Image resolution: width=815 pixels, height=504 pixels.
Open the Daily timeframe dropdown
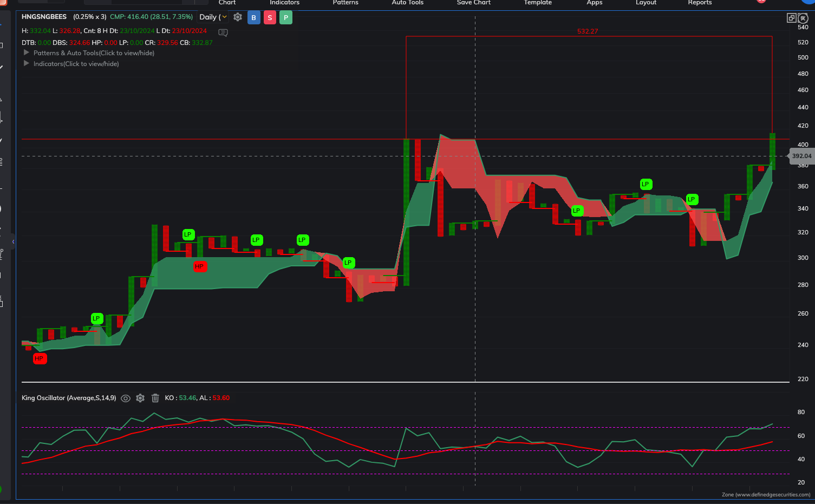pos(213,17)
